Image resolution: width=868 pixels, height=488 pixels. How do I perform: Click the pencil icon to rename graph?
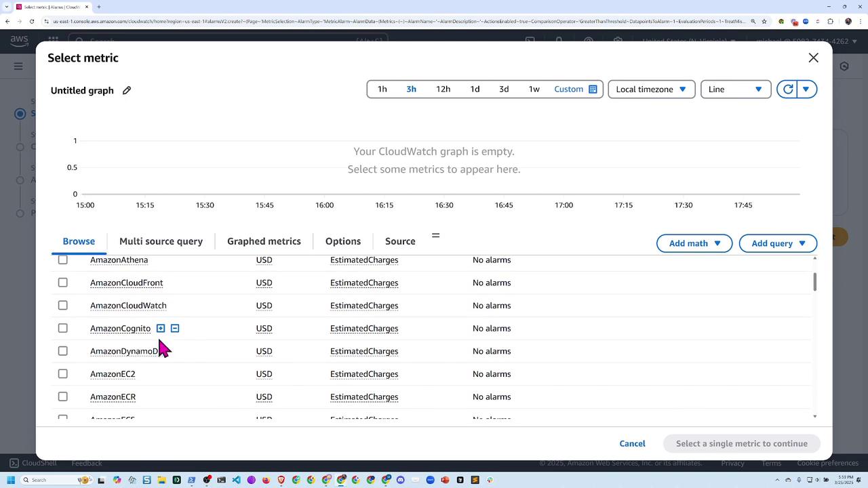(127, 90)
